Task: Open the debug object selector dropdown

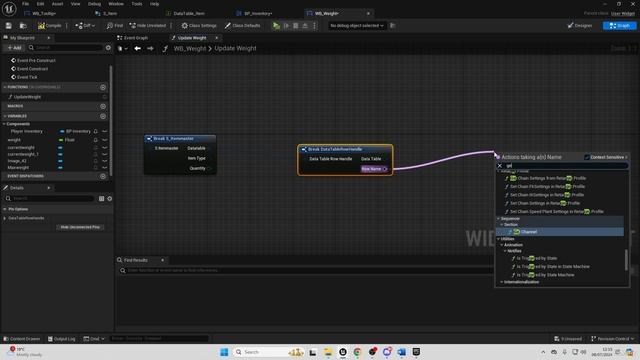Action: click(x=357, y=26)
